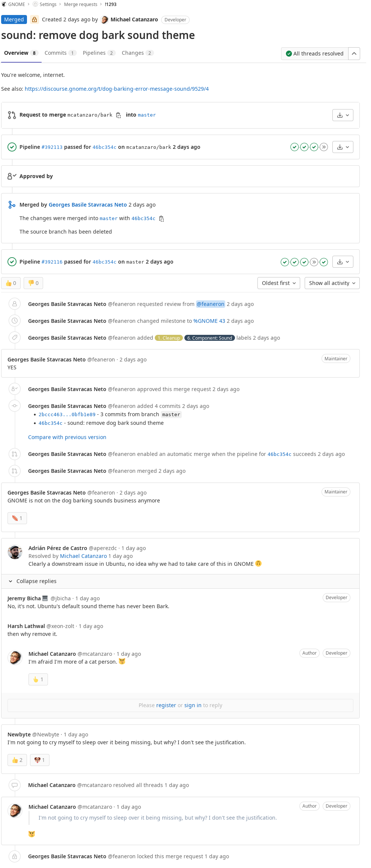Open the discourse.gnome.org dog barking link
The height and width of the screenshot is (868, 371).
pos(117,89)
